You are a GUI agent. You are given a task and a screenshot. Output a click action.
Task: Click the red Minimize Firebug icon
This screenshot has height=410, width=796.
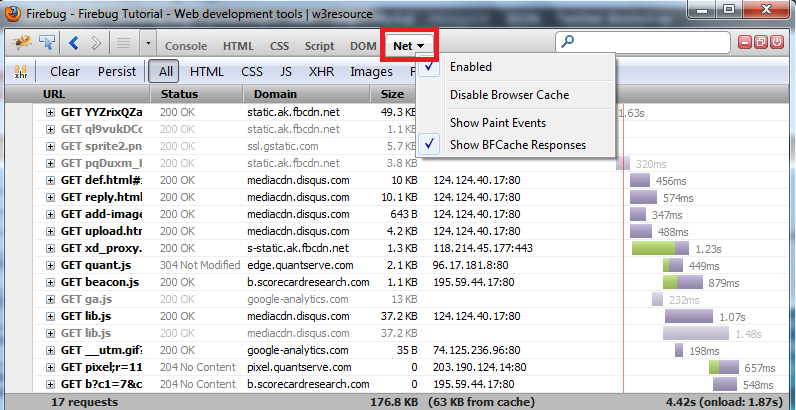point(746,44)
